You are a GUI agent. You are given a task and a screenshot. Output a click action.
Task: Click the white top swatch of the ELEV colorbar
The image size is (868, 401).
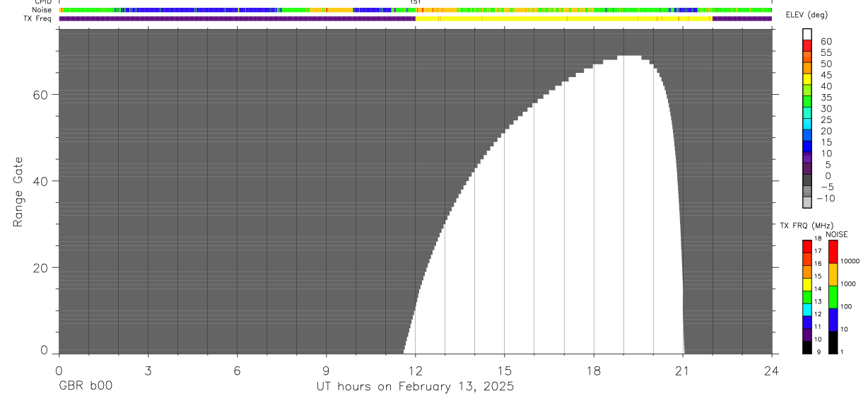pyautogui.click(x=807, y=35)
